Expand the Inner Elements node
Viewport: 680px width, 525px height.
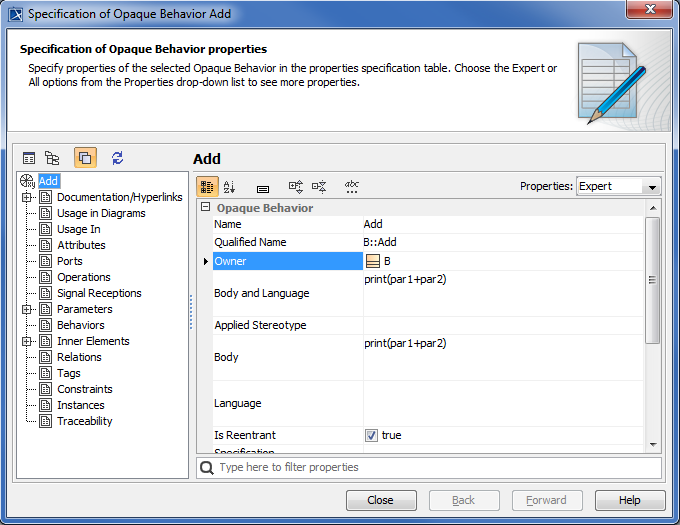tap(27, 341)
